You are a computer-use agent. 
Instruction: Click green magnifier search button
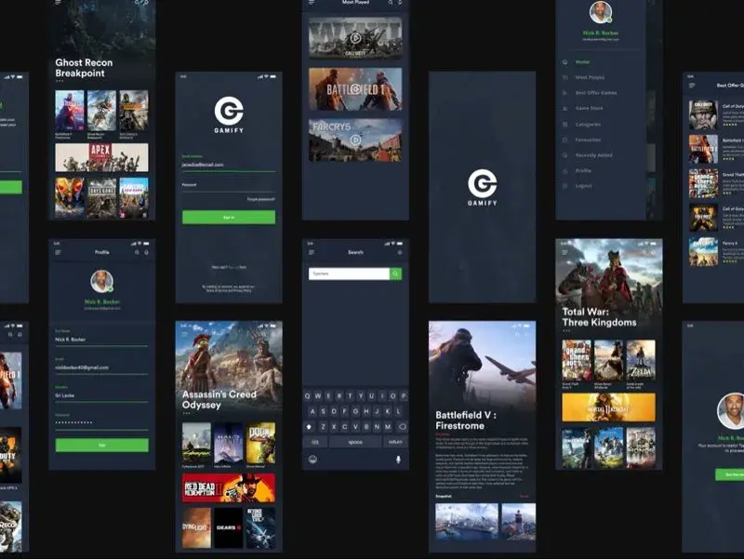[396, 273]
